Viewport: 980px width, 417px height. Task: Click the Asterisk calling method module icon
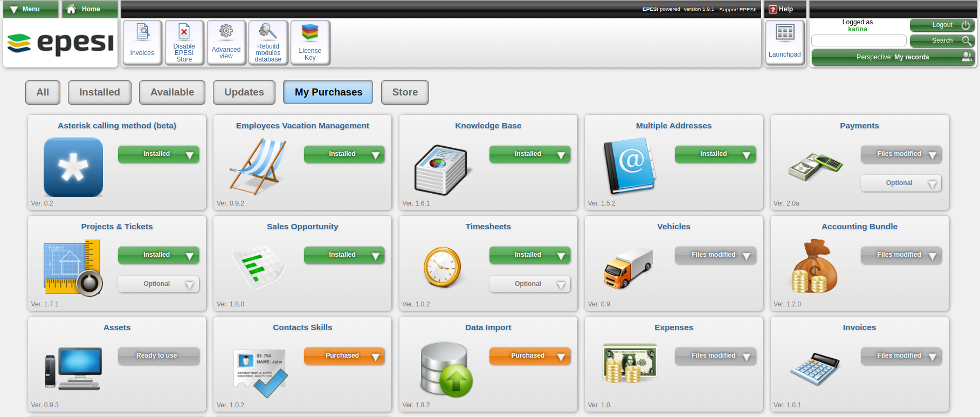click(73, 167)
